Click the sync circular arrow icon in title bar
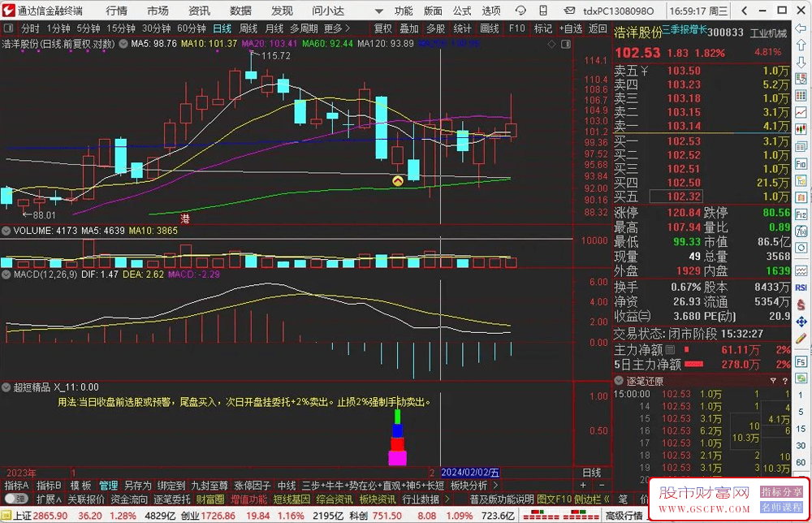 [520, 11]
